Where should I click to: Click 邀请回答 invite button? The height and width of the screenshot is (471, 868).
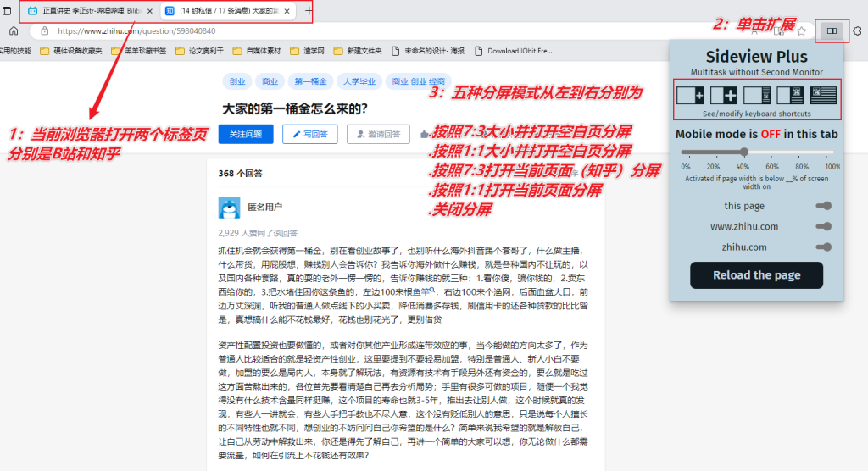[378, 134]
